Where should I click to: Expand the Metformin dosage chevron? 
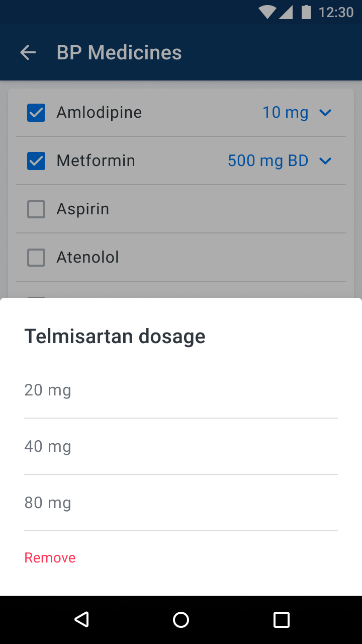pos(325,161)
